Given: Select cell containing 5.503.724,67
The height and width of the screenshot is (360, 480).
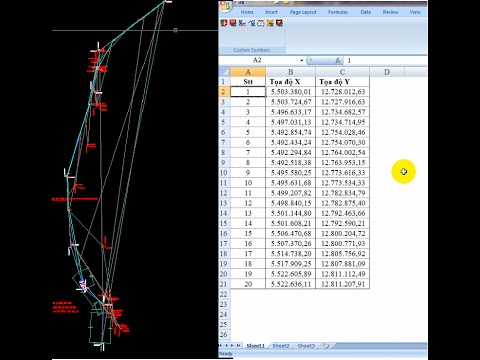Looking at the screenshot, I should [x=290, y=102].
